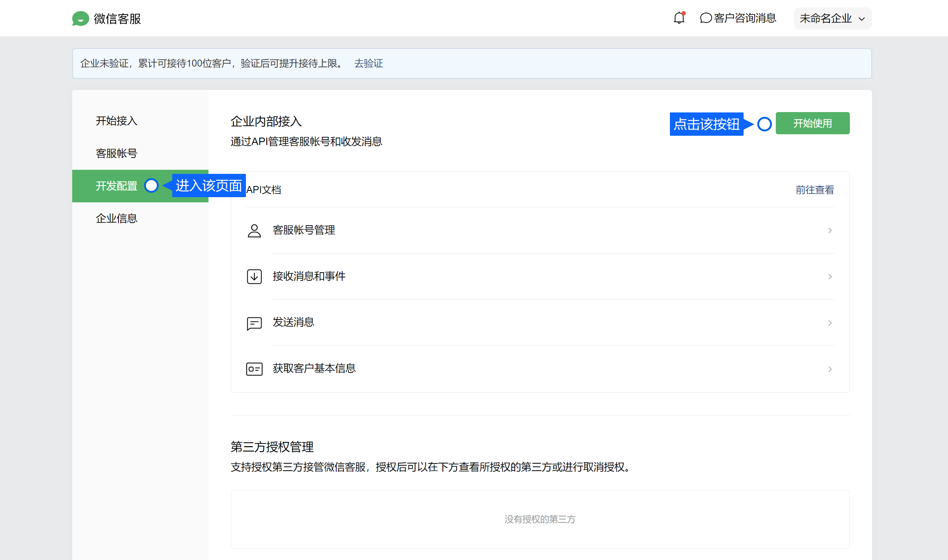Select 客服帐号 in the sidebar
Image resolution: width=948 pixels, height=560 pixels.
(116, 154)
